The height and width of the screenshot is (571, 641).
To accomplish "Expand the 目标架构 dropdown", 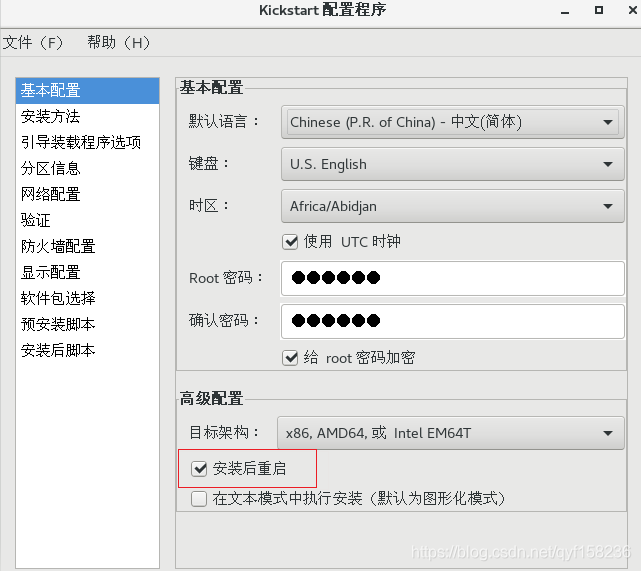I will (x=450, y=433).
